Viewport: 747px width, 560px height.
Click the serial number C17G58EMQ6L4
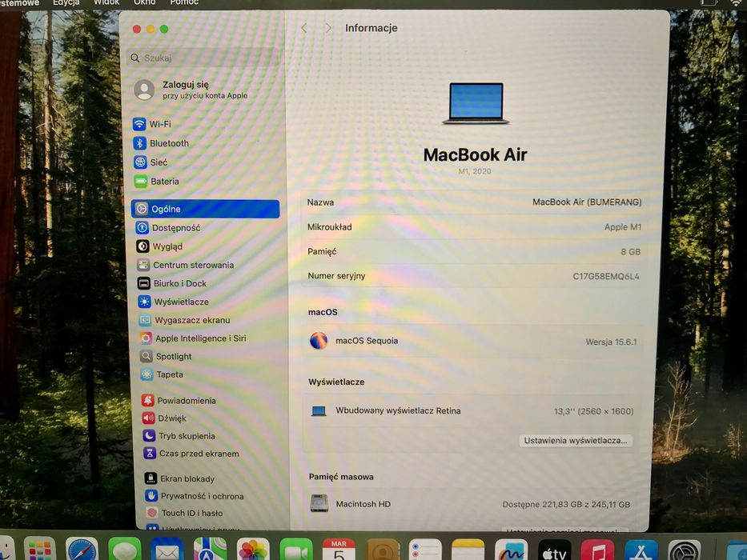point(606,276)
